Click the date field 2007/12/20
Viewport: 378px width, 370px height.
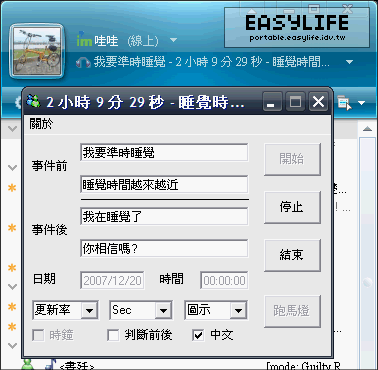click(x=112, y=280)
